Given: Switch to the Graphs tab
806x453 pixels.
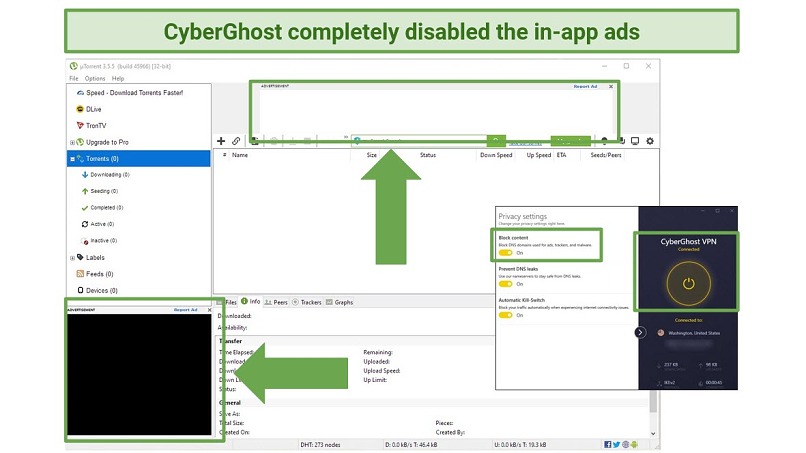Looking at the screenshot, I should (339, 302).
